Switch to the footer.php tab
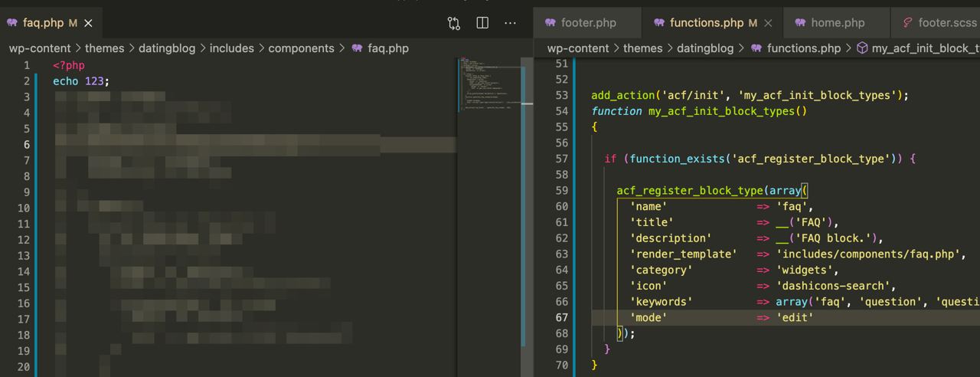Image resolution: width=980 pixels, height=377 pixels. point(588,23)
